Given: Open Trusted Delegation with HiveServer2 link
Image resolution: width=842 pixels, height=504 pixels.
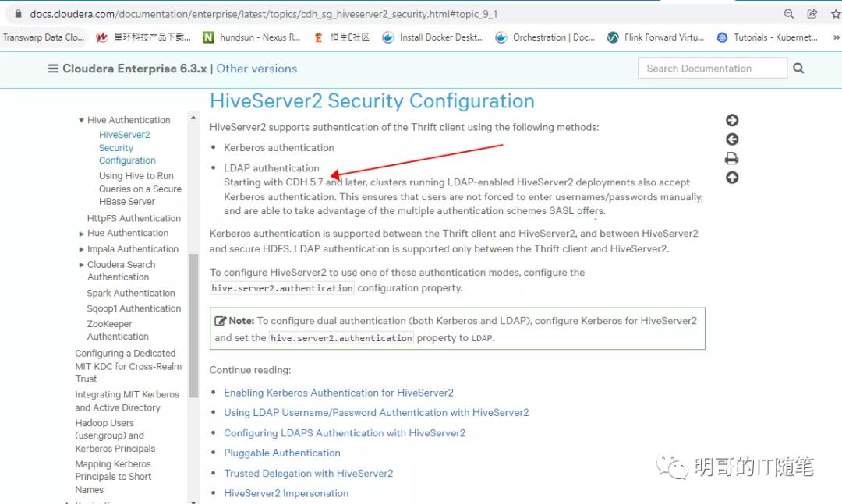Looking at the screenshot, I should tap(308, 474).
